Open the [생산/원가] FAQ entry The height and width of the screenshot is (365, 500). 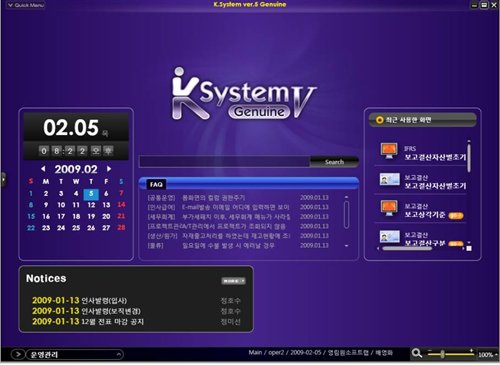238,236
